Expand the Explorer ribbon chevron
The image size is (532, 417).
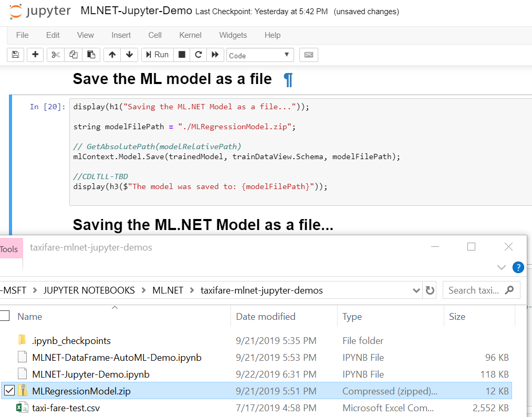click(501, 267)
